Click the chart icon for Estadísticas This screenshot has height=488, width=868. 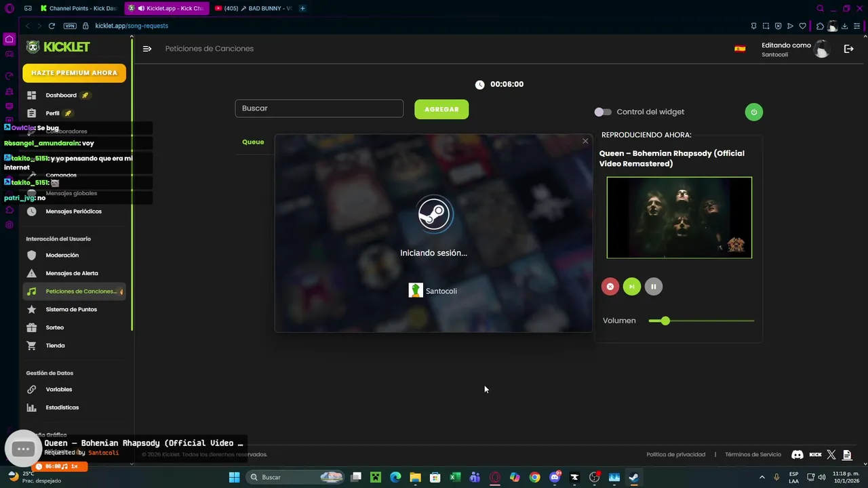coord(31,407)
